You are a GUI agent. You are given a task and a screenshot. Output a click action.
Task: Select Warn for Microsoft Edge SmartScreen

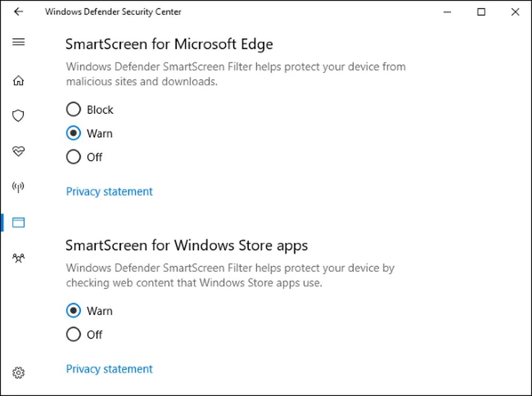coord(73,133)
